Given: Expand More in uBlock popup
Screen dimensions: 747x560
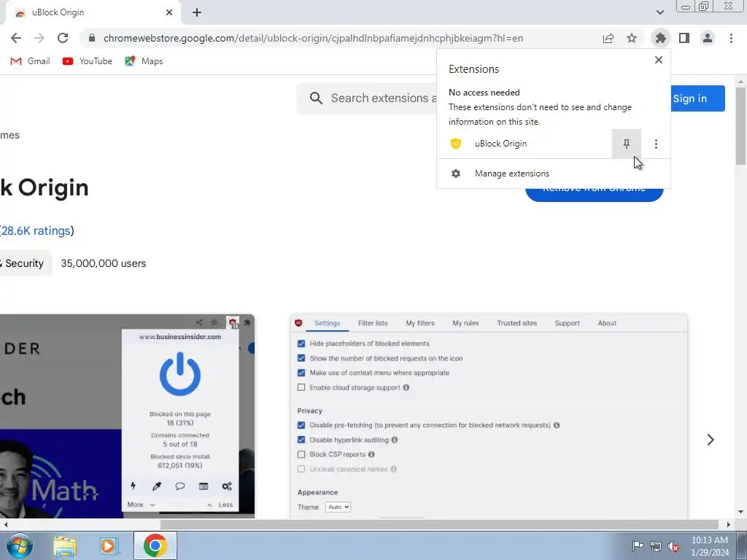Looking at the screenshot, I should coord(141,505).
